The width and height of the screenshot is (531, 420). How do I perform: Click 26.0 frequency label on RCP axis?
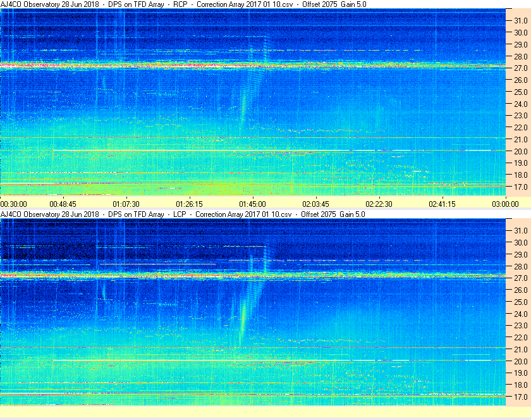coord(521,80)
